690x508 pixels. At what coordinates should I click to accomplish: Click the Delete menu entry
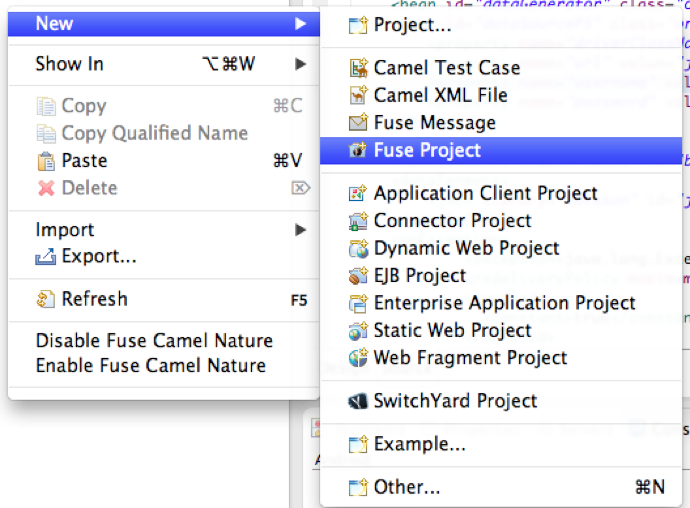click(164, 188)
